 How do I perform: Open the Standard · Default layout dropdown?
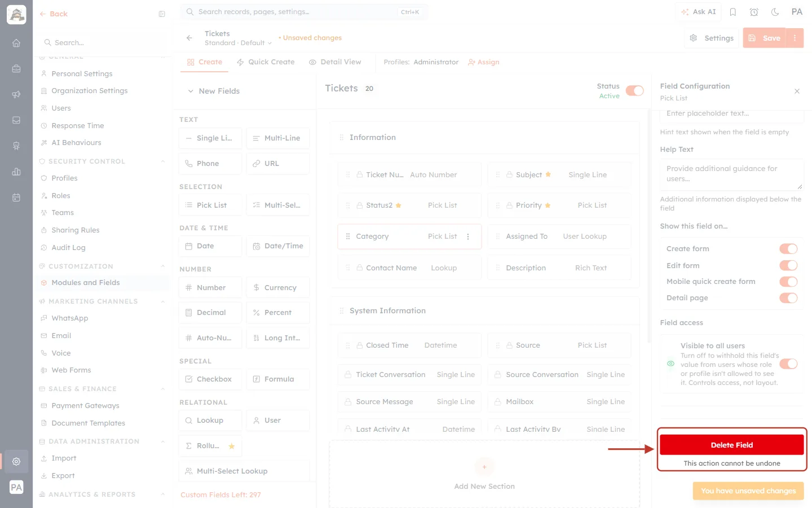coord(238,43)
